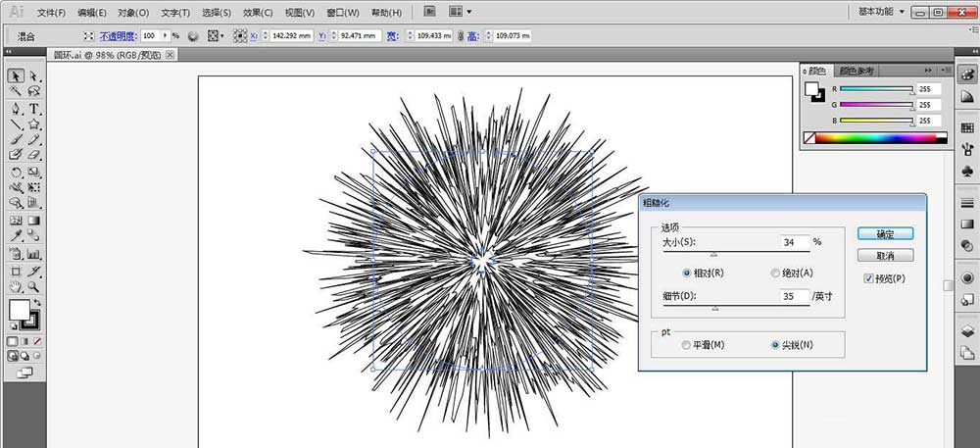The height and width of the screenshot is (448, 980).
Task: Select the Column Graph tool
Action: point(33,254)
